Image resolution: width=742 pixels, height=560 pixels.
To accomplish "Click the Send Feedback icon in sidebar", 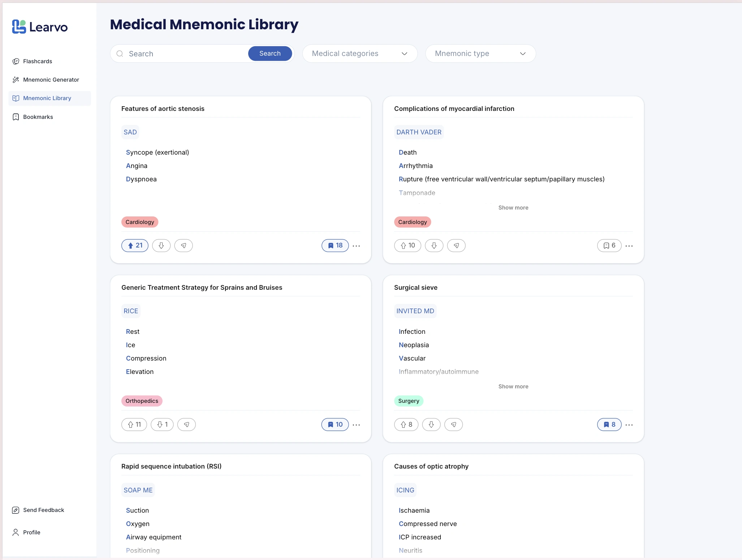I will [16, 510].
